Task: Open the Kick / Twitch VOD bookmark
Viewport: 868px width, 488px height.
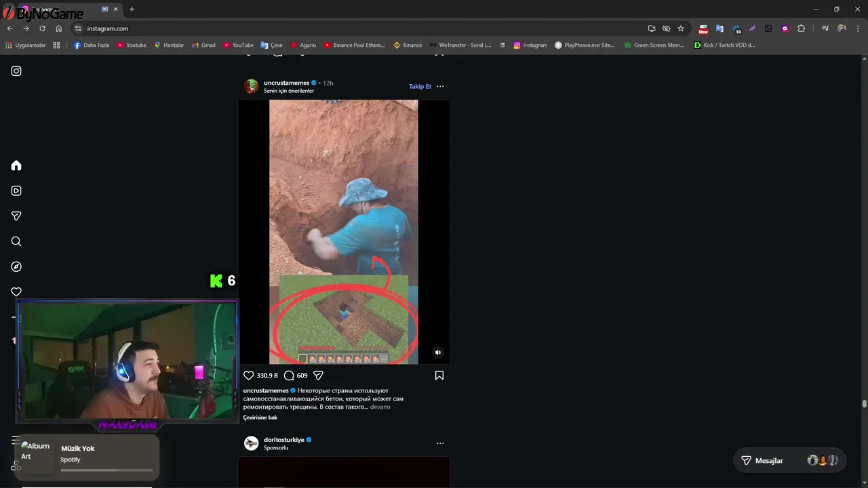Action: [x=725, y=45]
